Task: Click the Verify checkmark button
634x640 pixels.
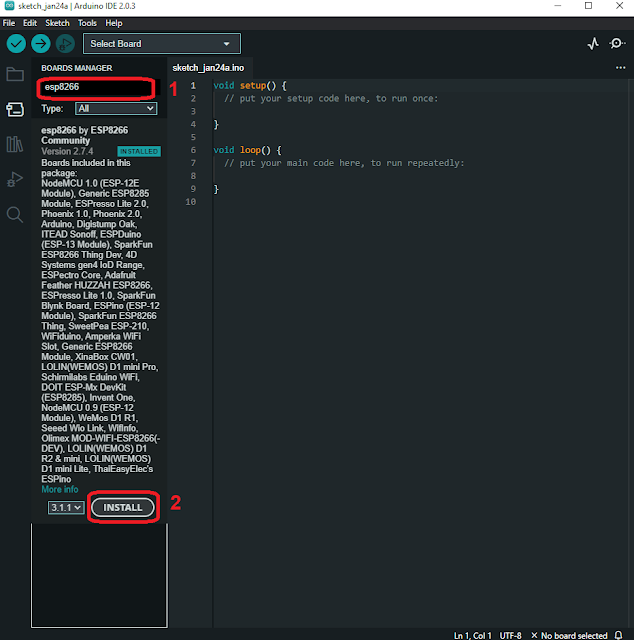Action: point(16,44)
